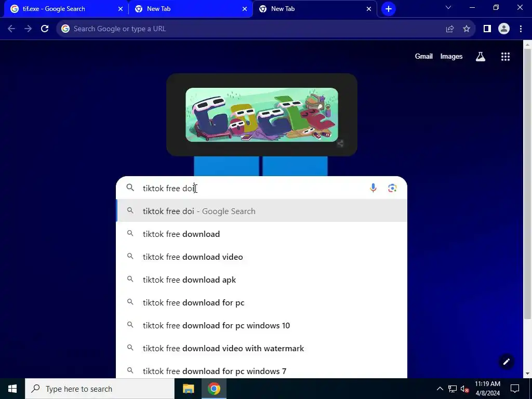Open a new tab with plus button
The height and width of the screenshot is (399, 532).
pyautogui.click(x=389, y=9)
